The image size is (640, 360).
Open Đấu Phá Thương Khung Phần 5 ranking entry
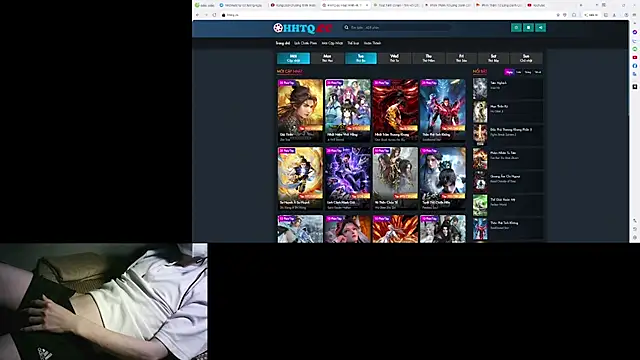[511, 129]
